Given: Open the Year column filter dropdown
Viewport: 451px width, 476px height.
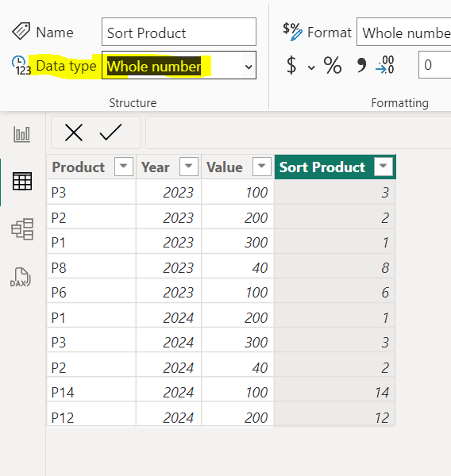Looking at the screenshot, I should coord(189,167).
